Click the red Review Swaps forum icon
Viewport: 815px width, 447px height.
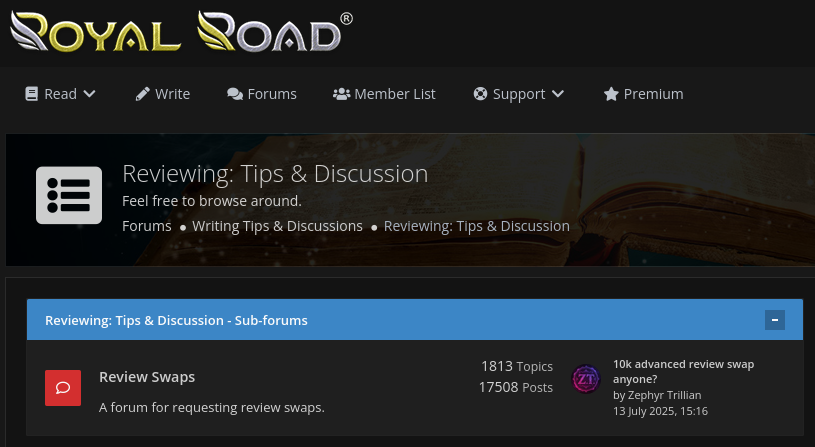(63, 388)
